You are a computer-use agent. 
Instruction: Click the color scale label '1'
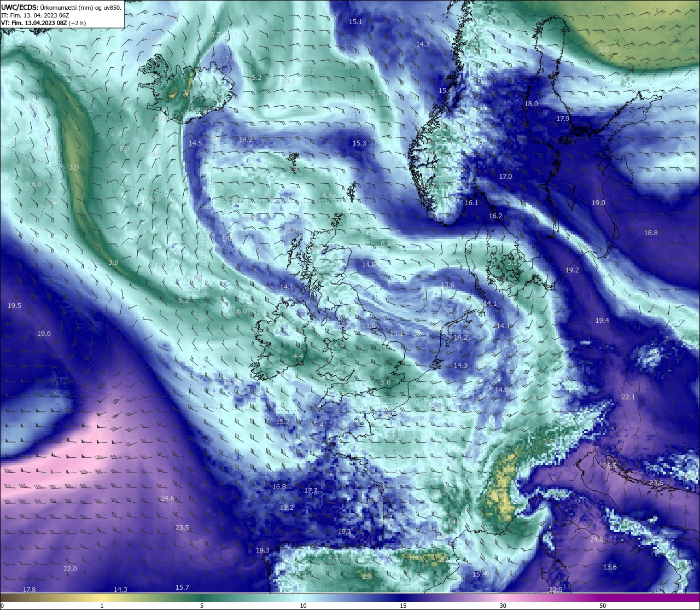[102, 606]
